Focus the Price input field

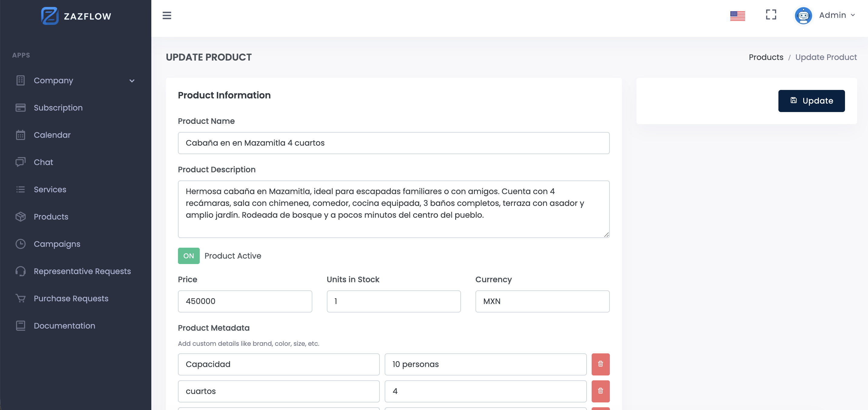click(245, 301)
